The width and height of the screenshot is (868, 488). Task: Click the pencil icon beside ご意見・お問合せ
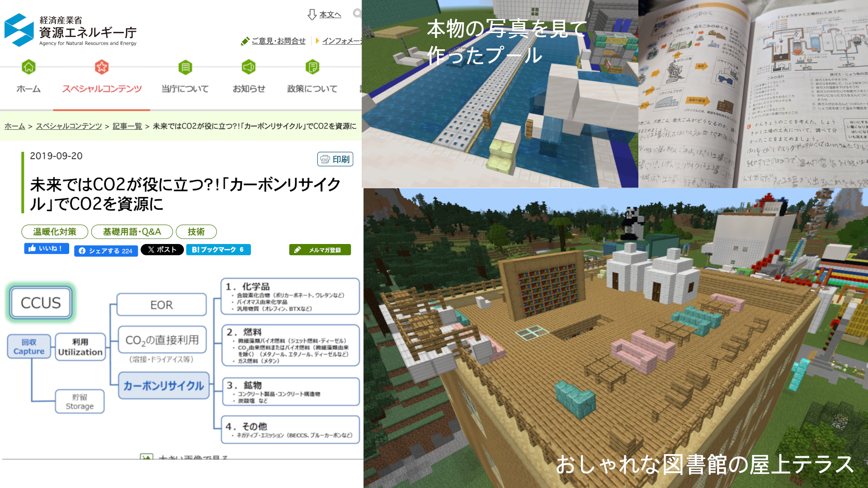click(245, 41)
